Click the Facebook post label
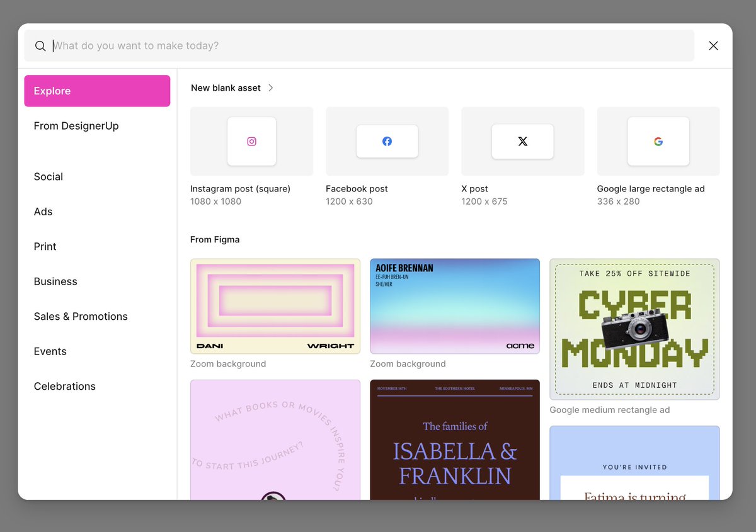 (x=357, y=189)
